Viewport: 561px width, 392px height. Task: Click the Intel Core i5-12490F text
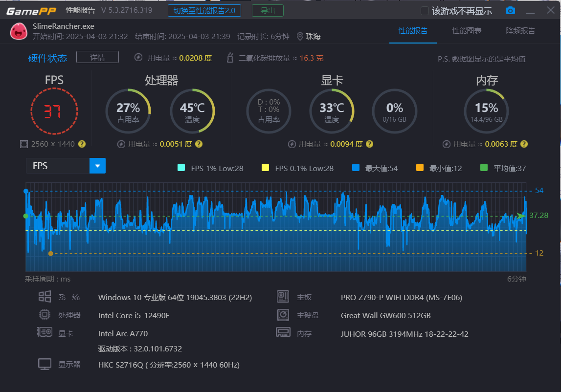[x=134, y=315]
